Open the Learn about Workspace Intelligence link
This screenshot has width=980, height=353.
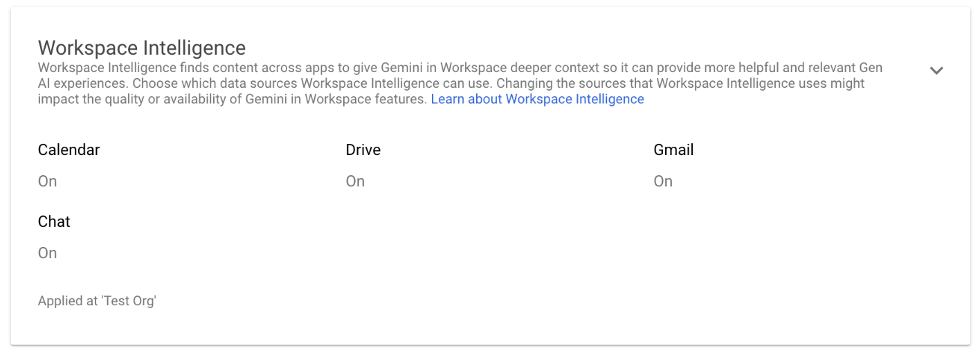(x=537, y=99)
